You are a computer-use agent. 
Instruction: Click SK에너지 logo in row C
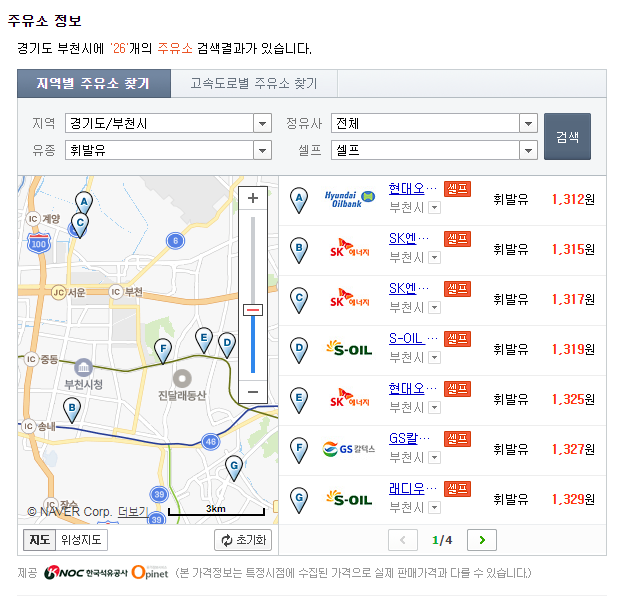coord(350,298)
